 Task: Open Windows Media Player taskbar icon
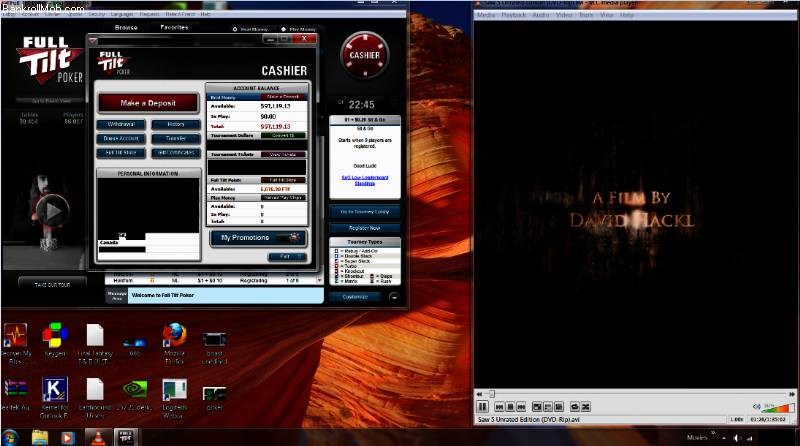click(x=67, y=437)
